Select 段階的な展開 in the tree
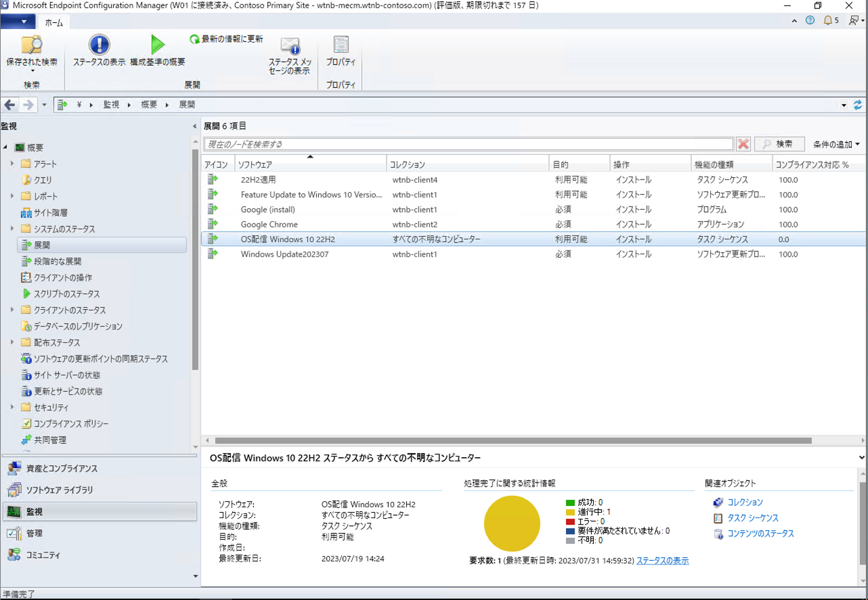 pos(57,261)
